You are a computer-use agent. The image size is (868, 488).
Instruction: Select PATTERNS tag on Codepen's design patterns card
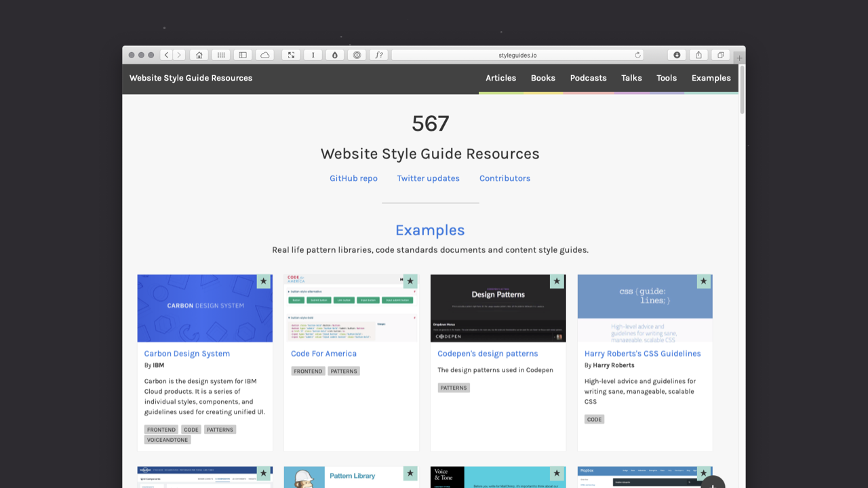pyautogui.click(x=454, y=388)
